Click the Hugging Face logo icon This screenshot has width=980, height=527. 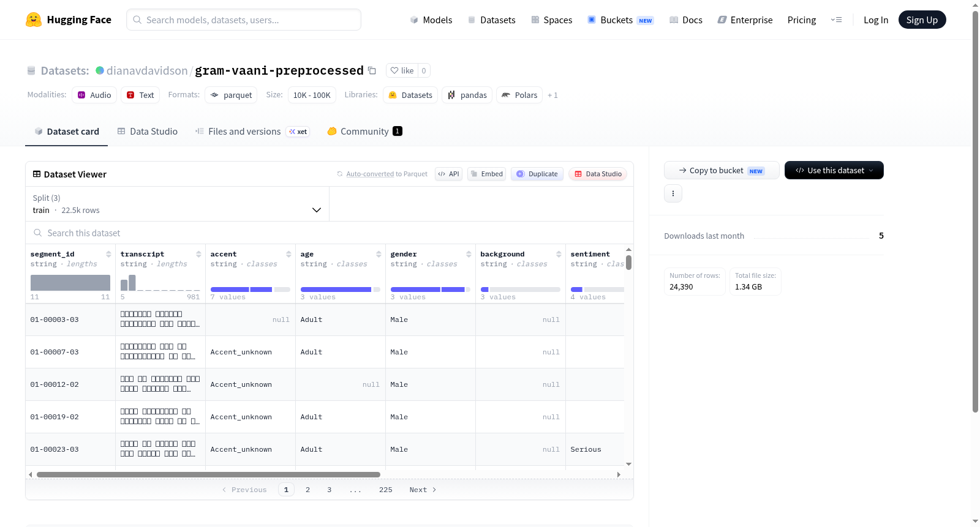(x=34, y=20)
